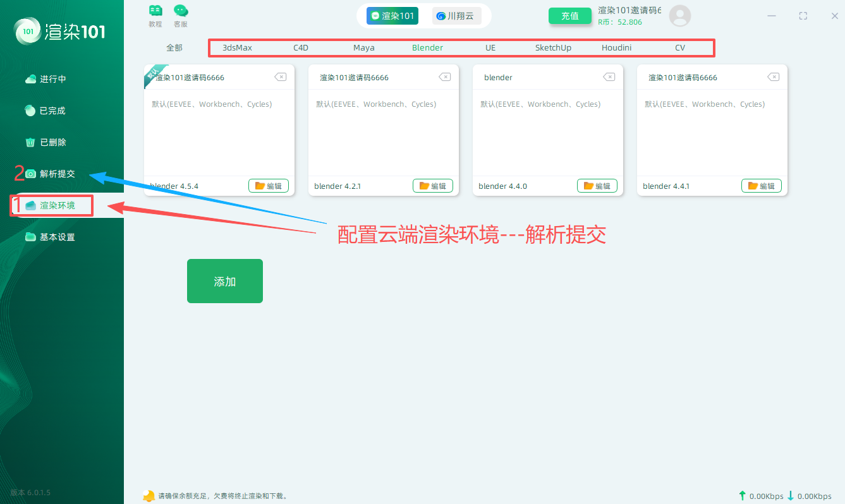Click the user avatar icon
This screenshot has width=845, height=504.
(x=680, y=16)
